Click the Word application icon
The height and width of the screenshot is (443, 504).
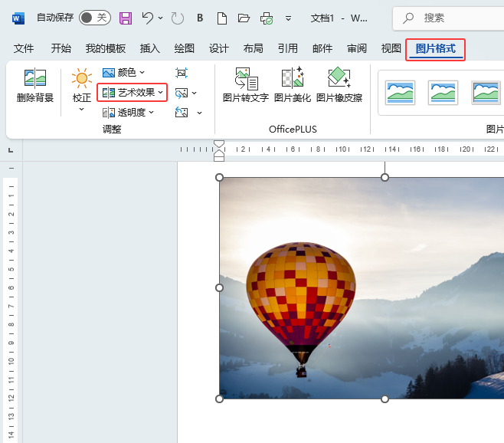coord(18,18)
